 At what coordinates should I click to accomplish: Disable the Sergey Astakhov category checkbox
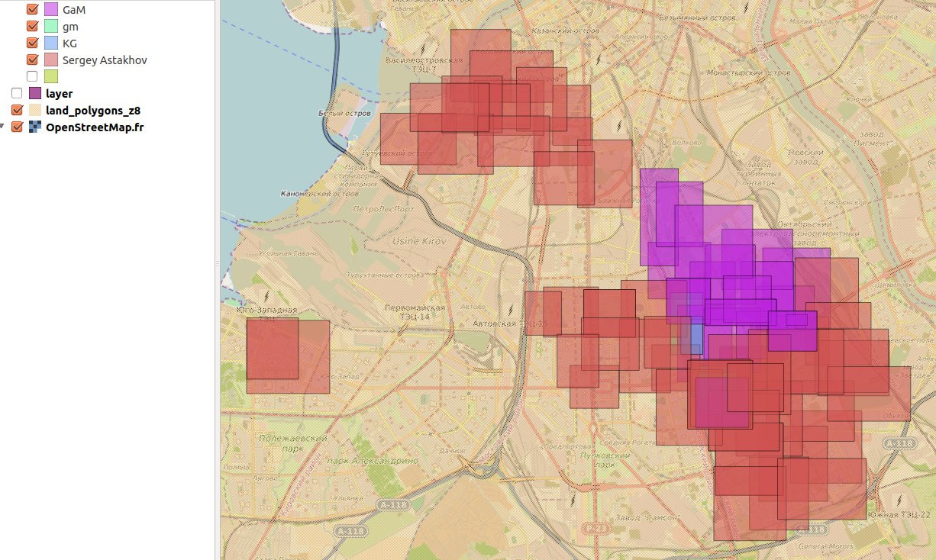click(32, 60)
